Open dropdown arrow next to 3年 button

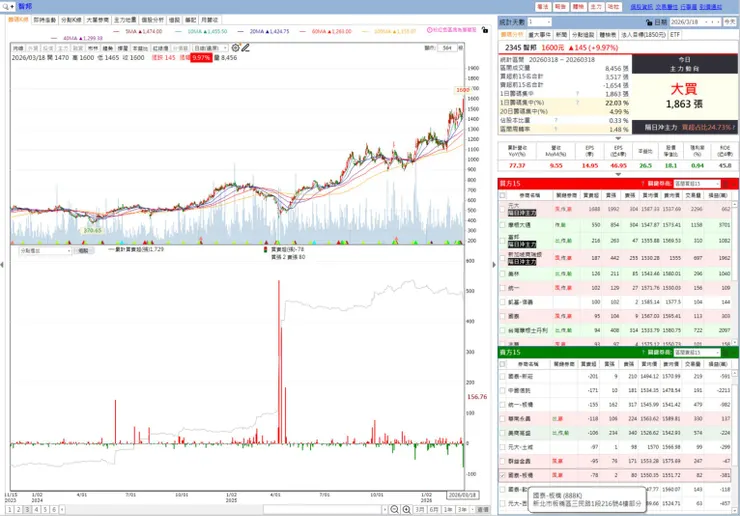472,509
